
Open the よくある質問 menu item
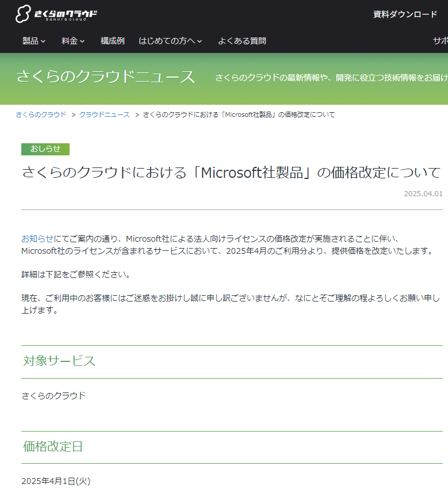tap(242, 41)
